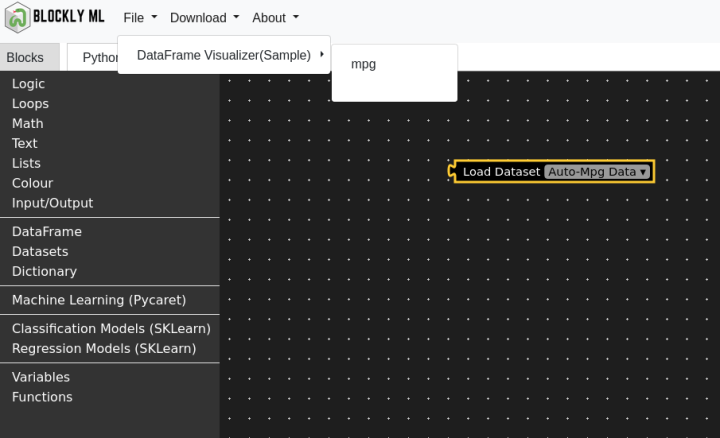Click the BLOCKLY ML title text

coord(68,17)
